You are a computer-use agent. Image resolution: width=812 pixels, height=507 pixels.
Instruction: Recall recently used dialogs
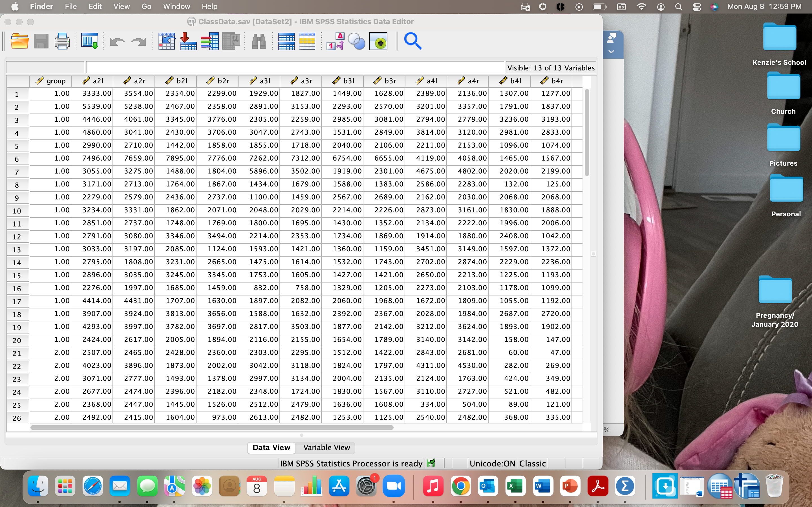[90, 41]
